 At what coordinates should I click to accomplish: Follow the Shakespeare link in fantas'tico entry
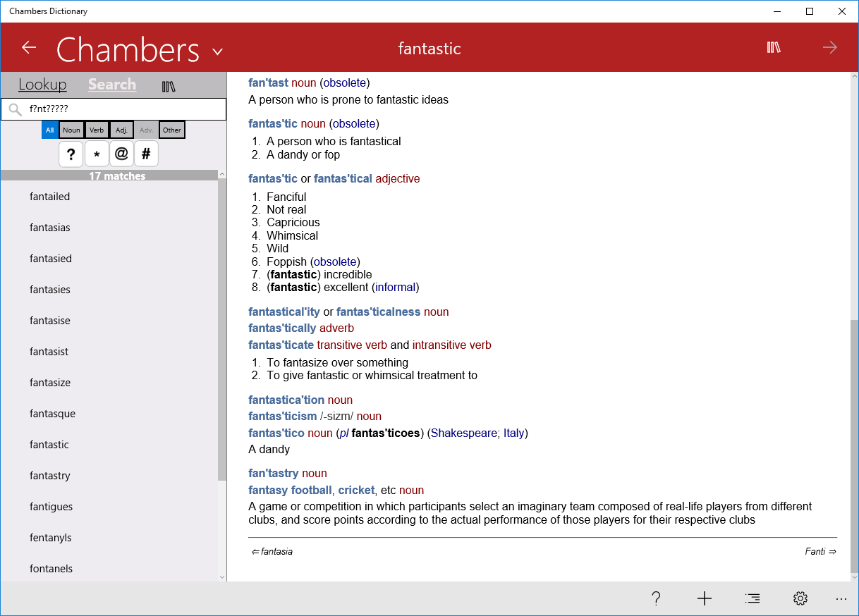[464, 433]
